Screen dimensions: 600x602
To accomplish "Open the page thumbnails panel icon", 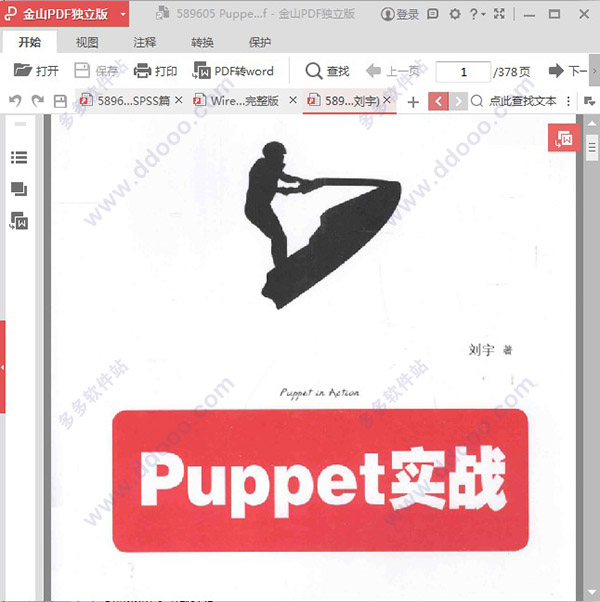I will point(19,189).
